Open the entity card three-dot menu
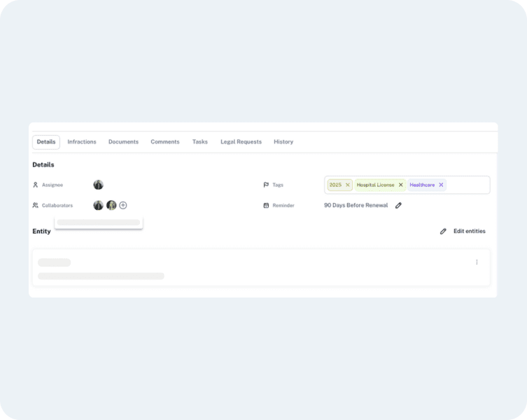 tap(477, 262)
